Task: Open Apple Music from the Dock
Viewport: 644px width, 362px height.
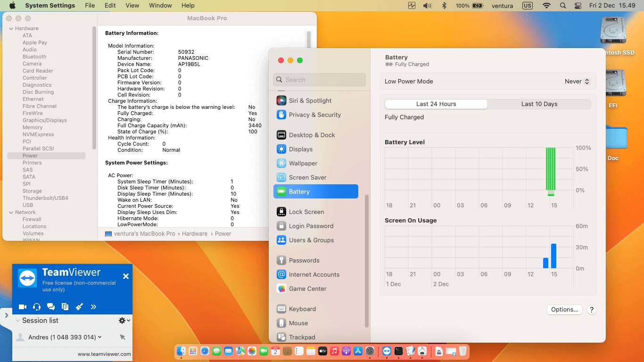Action: pyautogui.click(x=334, y=351)
